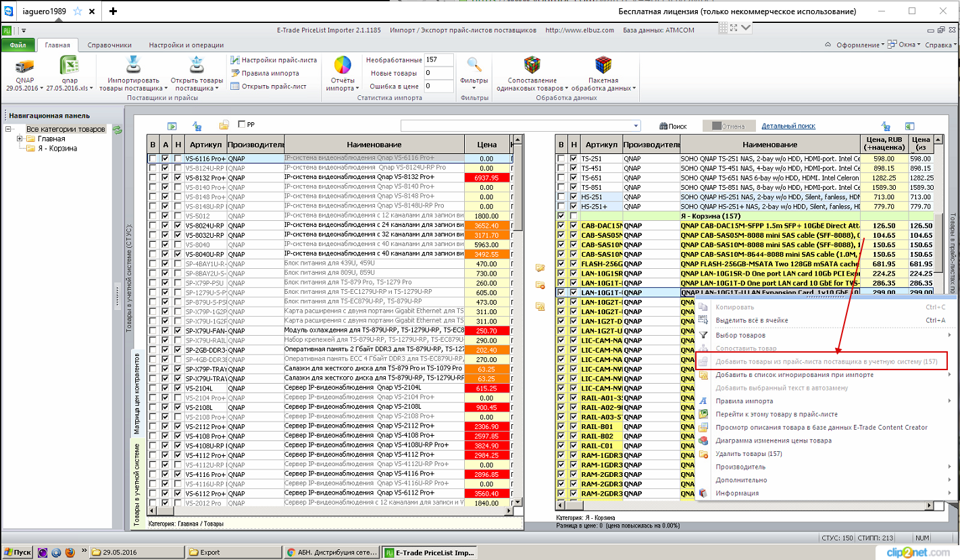Click the A-Z sort icon above left table

tap(197, 126)
